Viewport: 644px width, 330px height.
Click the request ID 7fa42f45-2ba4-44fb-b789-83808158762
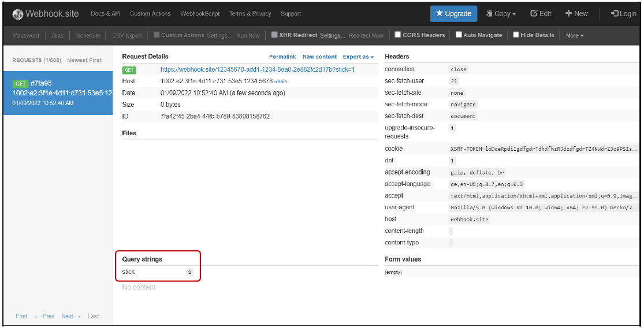point(215,116)
